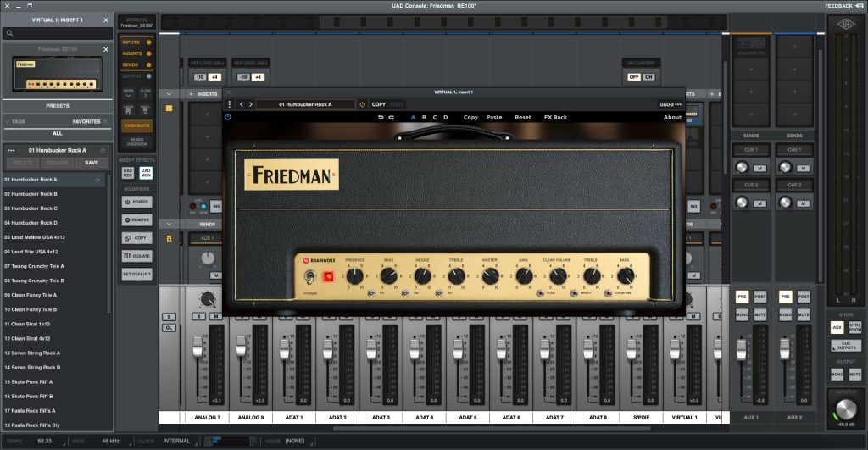Select UAD REC insert effects mode
The height and width of the screenshot is (450, 868).
pos(128,173)
